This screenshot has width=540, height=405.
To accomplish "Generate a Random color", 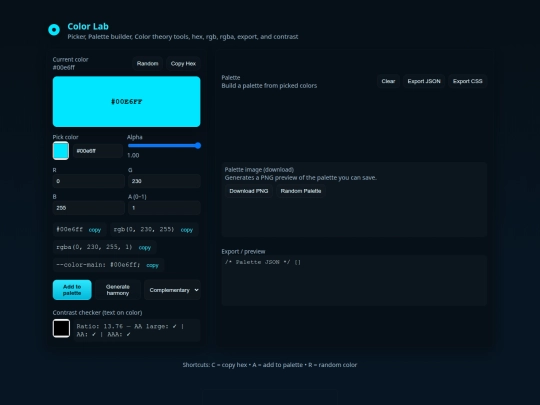I will [147, 63].
